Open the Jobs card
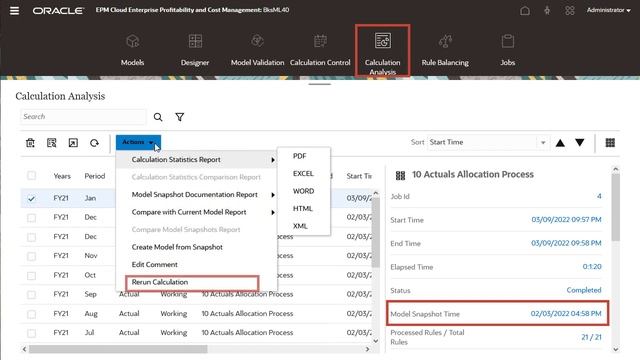This screenshot has height=360, width=640. [507, 50]
